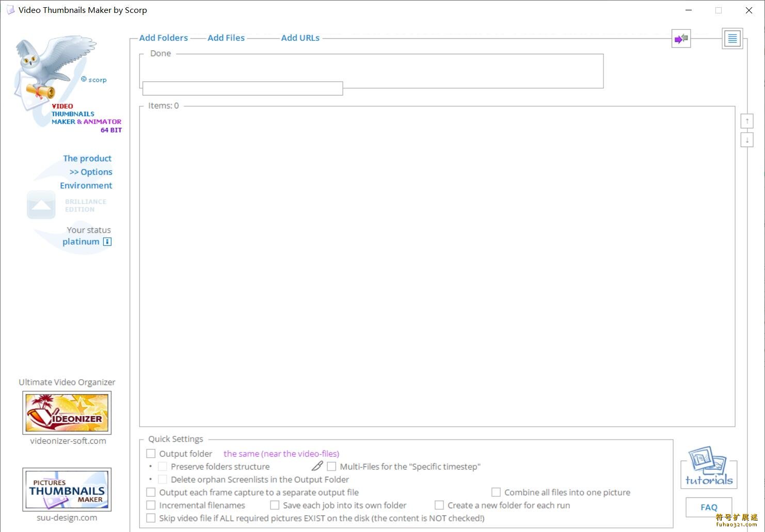This screenshot has height=532, width=765.
Task: Toggle Incremental filenames checkbox
Action: (x=151, y=505)
